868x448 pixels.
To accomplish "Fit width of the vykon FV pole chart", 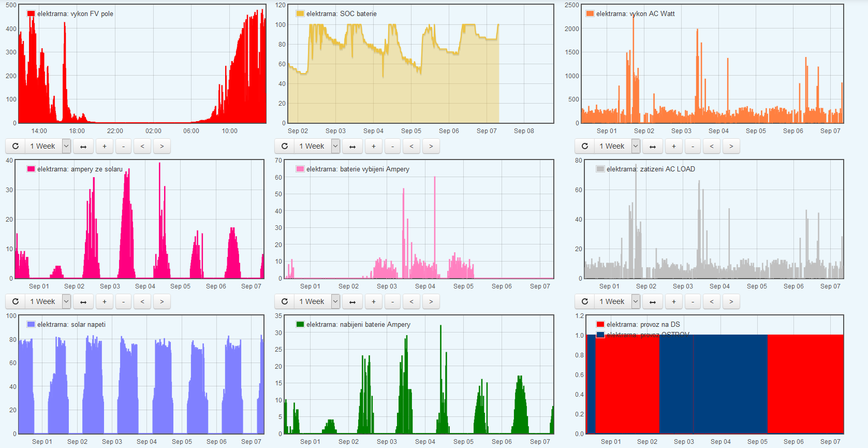I will [83, 146].
